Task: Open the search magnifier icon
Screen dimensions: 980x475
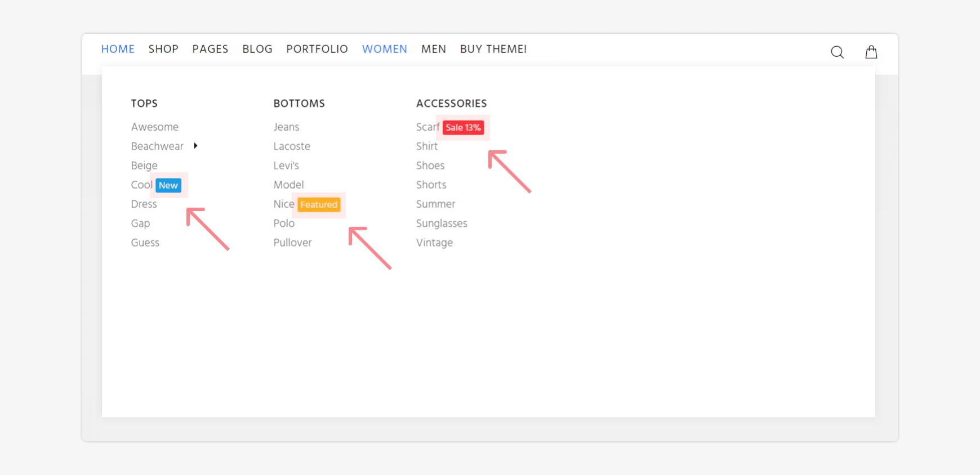Action: [838, 52]
